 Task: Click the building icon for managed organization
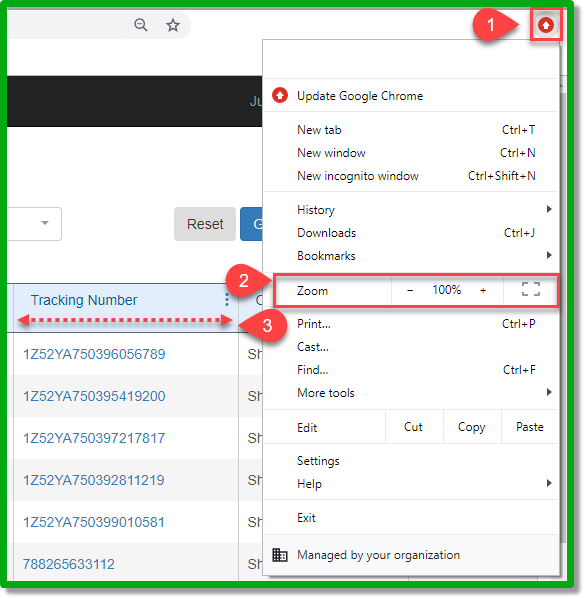[x=280, y=555]
